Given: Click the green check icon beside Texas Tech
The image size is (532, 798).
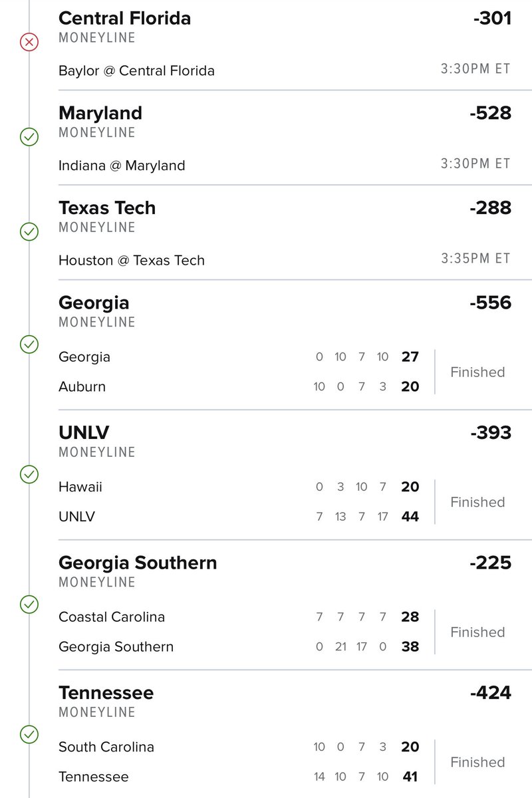Looking at the screenshot, I should (x=29, y=232).
